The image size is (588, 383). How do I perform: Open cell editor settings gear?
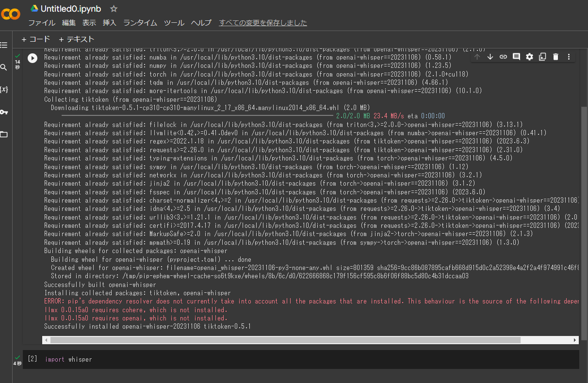click(x=529, y=57)
